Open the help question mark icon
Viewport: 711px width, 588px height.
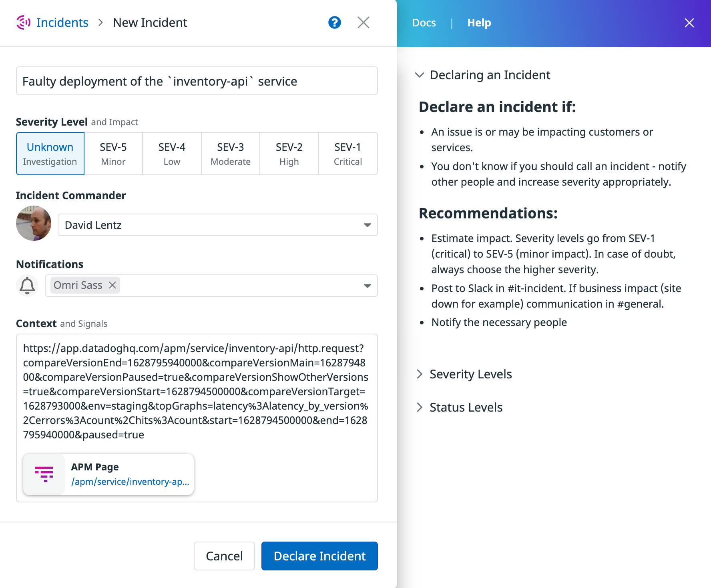click(335, 22)
